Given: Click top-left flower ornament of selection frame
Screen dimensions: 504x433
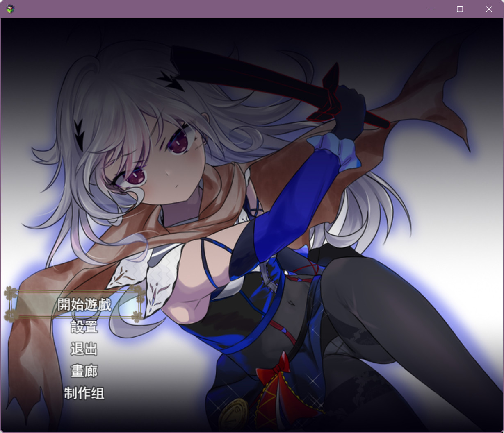Looking at the screenshot, I should click(10, 293).
